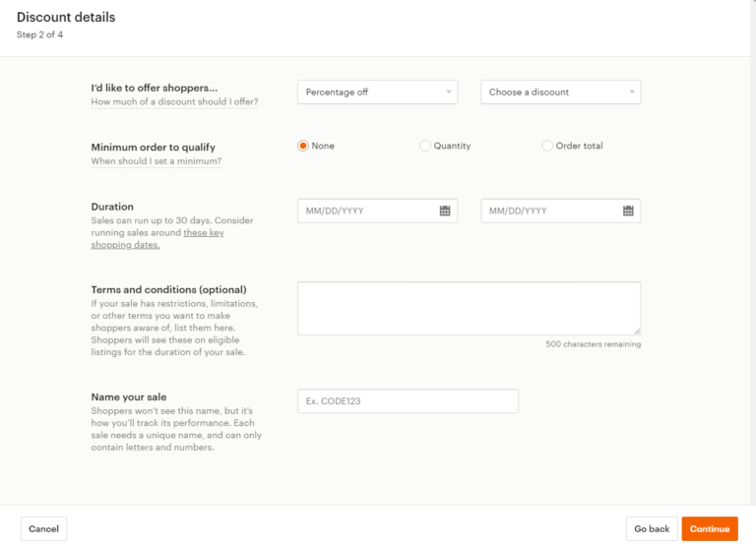This screenshot has height=548, width=756.
Task: Select the Order total radio button
Action: point(546,146)
